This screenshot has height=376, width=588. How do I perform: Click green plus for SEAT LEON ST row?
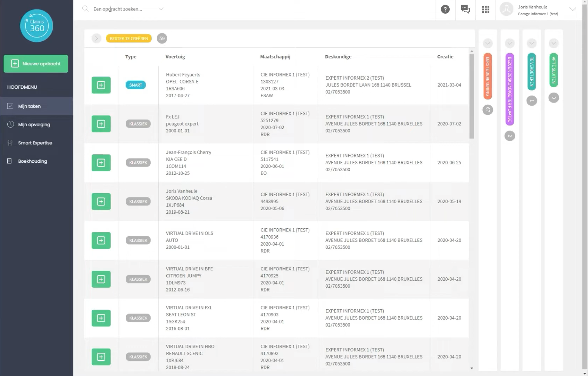coord(101,318)
